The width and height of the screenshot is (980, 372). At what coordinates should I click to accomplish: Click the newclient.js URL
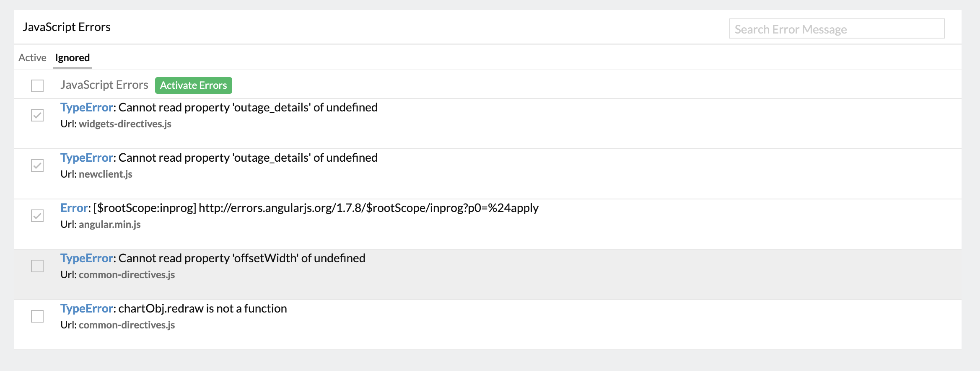(x=106, y=174)
